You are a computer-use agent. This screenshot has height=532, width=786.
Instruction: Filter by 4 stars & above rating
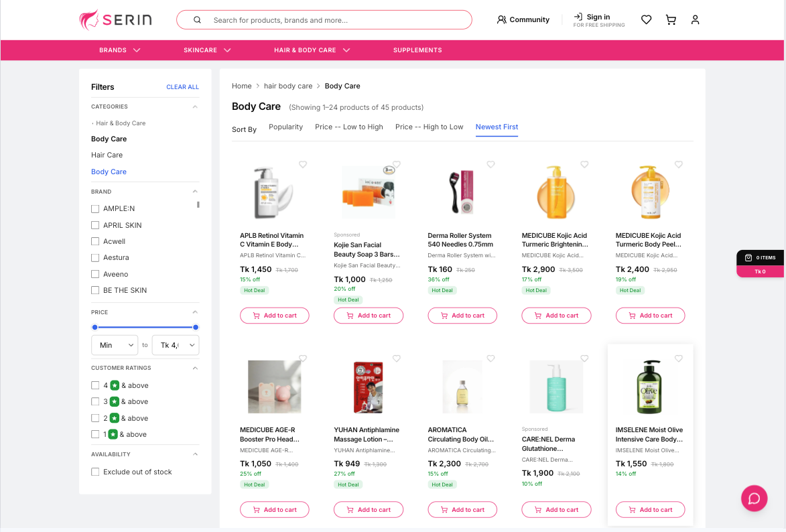coord(95,385)
